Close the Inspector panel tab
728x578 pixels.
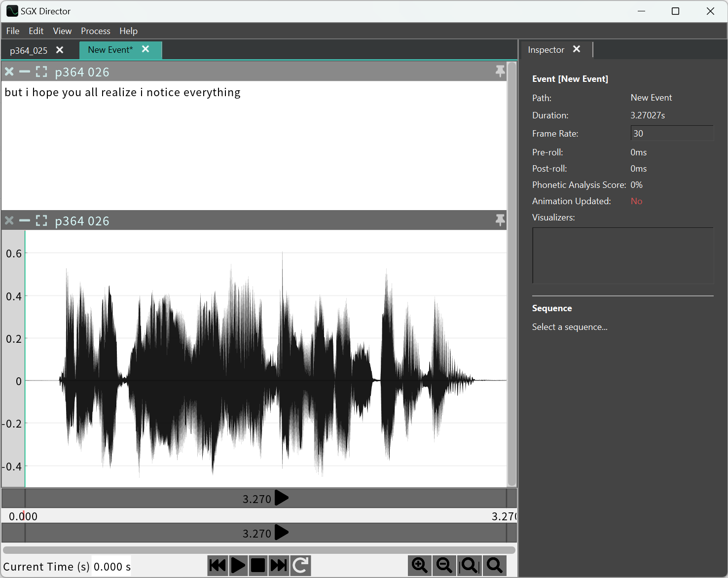point(577,49)
